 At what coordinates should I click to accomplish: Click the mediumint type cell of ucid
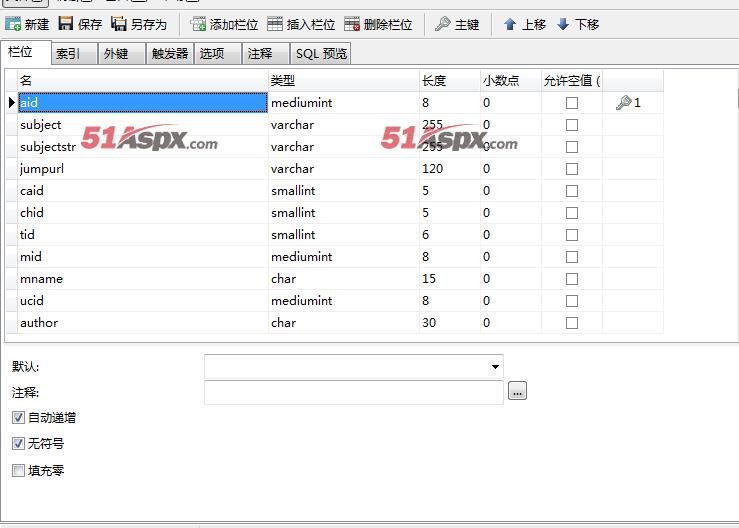click(344, 301)
